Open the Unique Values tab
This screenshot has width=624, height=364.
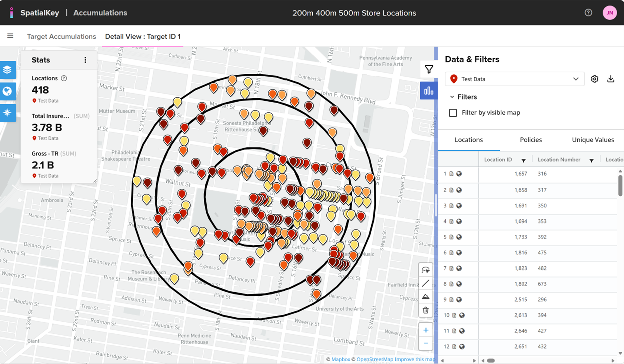pyautogui.click(x=593, y=140)
